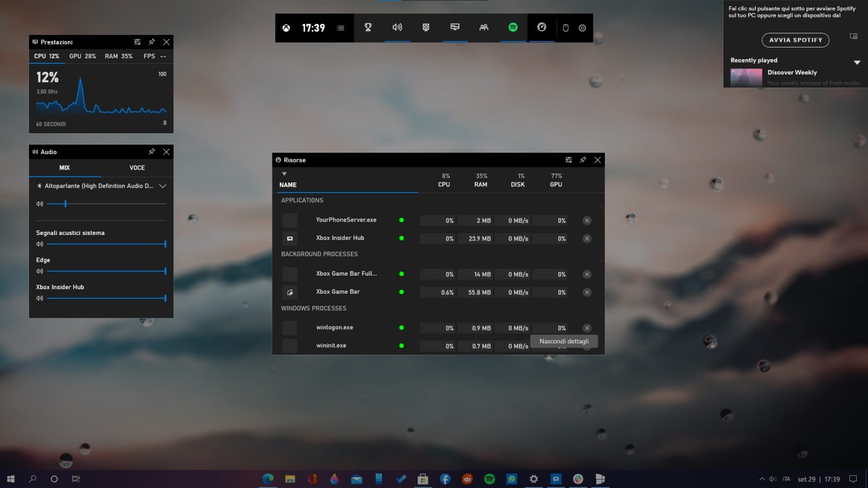Screen dimensions: 868x488
Task: Open the Capture widget icon
Action: (426, 27)
